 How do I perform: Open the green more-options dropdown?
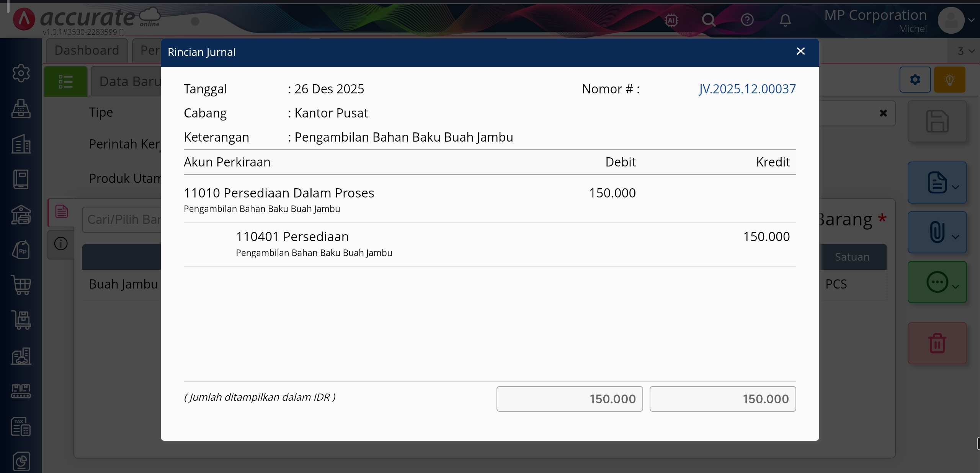937,282
